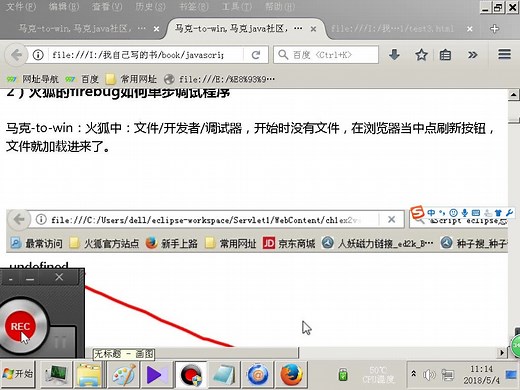
Task: Open the notepad taskbar icon
Action: pyautogui.click(x=224, y=374)
